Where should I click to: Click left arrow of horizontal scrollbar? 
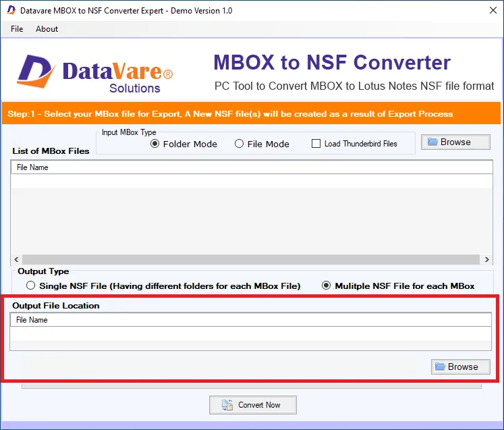point(16,259)
